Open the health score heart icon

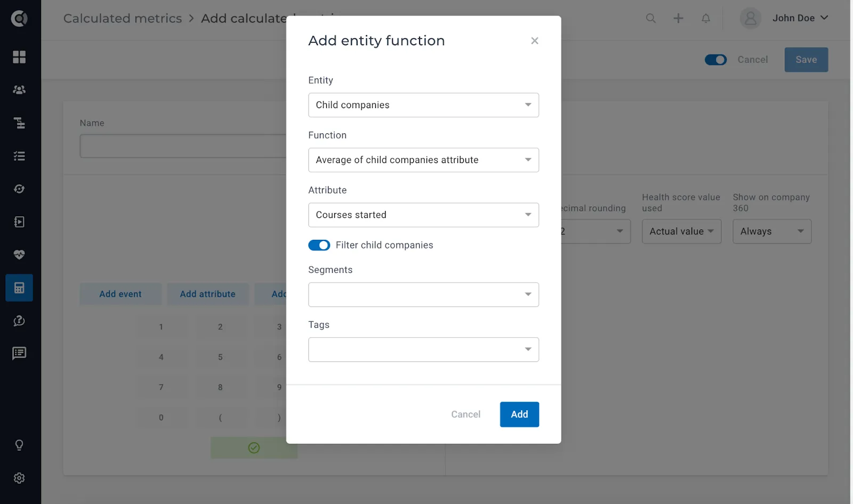[19, 255]
